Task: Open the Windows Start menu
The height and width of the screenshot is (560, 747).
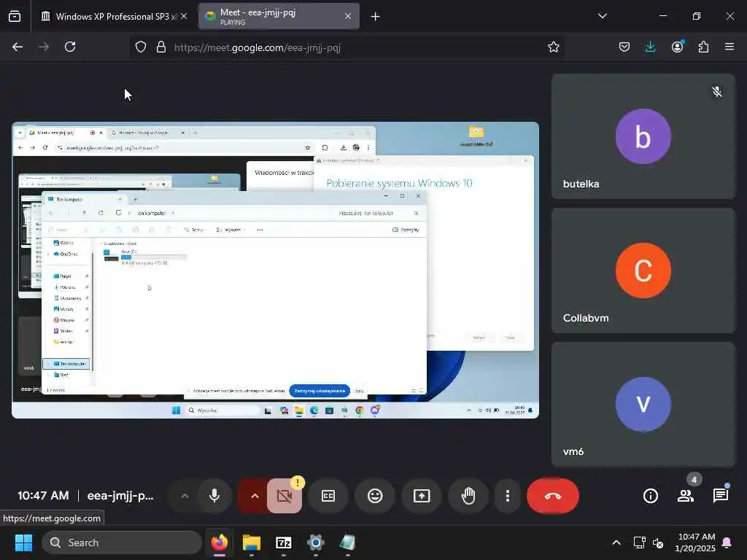Action: click(x=23, y=542)
